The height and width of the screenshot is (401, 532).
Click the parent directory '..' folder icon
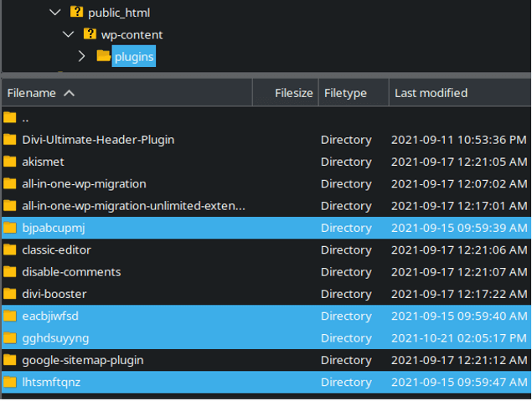click(10, 117)
